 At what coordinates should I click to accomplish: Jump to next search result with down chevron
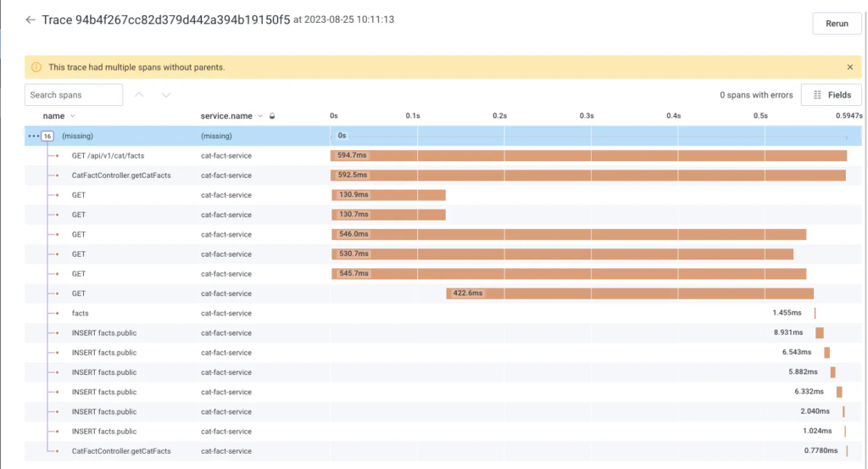point(166,95)
